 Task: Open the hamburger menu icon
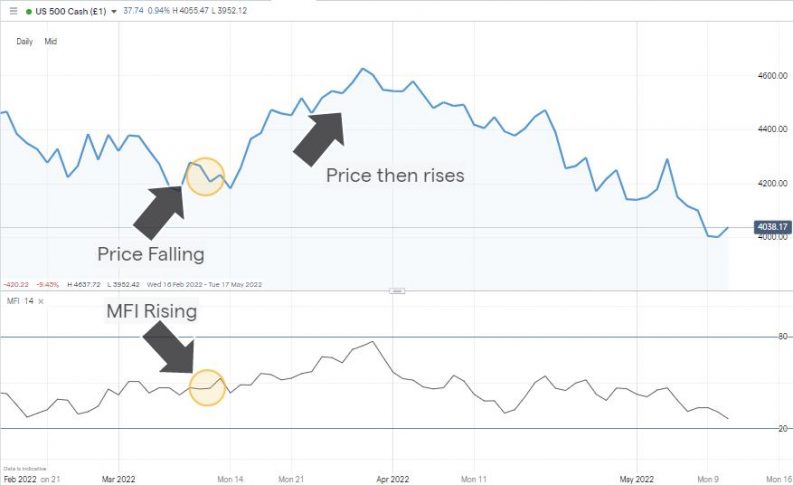point(13,10)
